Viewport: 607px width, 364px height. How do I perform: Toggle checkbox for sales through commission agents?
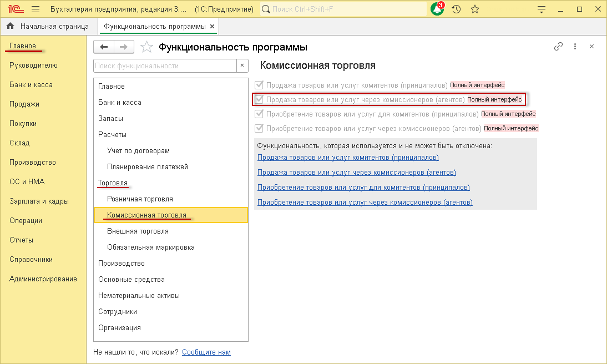259,100
